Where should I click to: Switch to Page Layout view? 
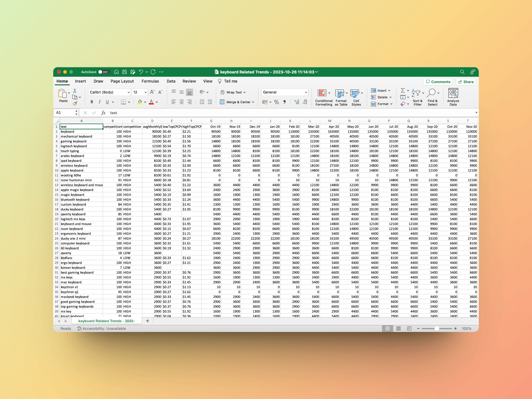click(398, 329)
